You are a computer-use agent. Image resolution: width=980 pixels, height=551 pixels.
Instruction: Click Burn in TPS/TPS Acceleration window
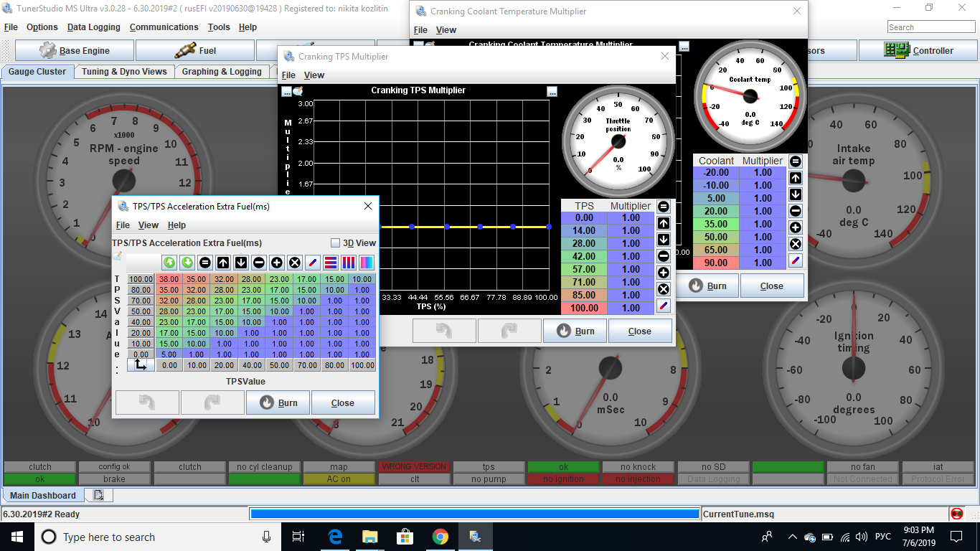tap(278, 402)
